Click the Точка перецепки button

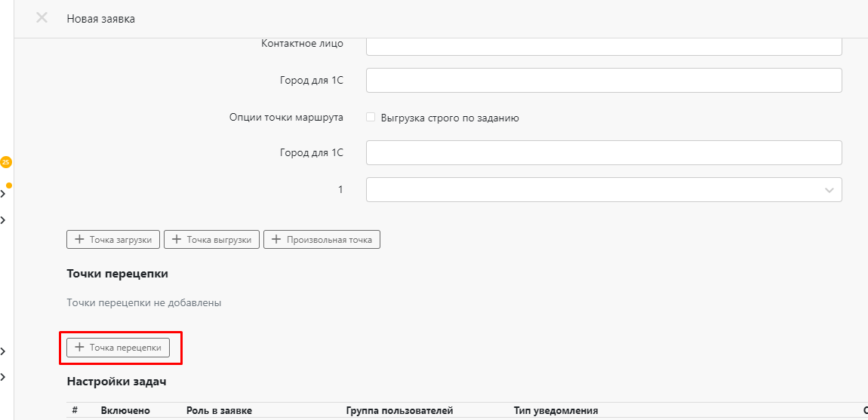[118, 348]
